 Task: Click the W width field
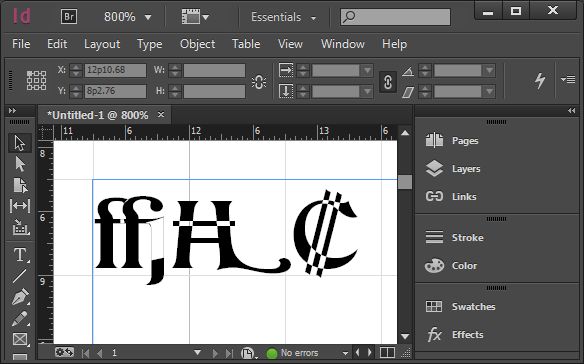tap(214, 70)
